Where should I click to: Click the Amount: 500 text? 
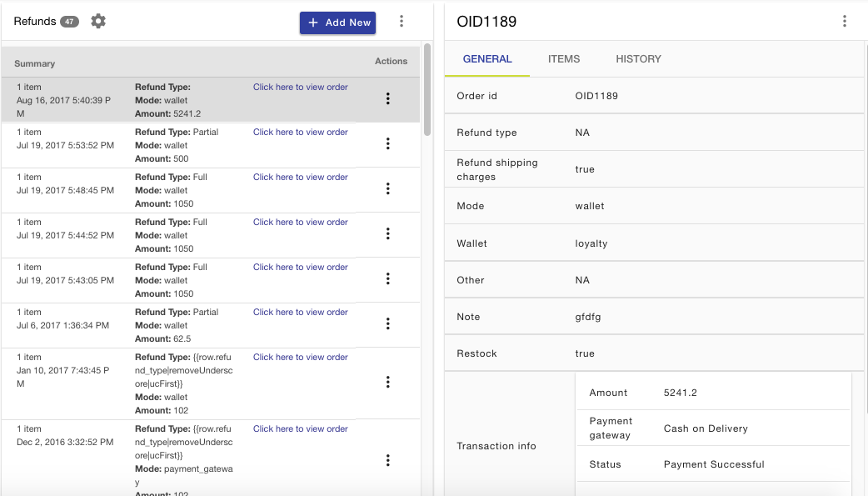(162, 158)
